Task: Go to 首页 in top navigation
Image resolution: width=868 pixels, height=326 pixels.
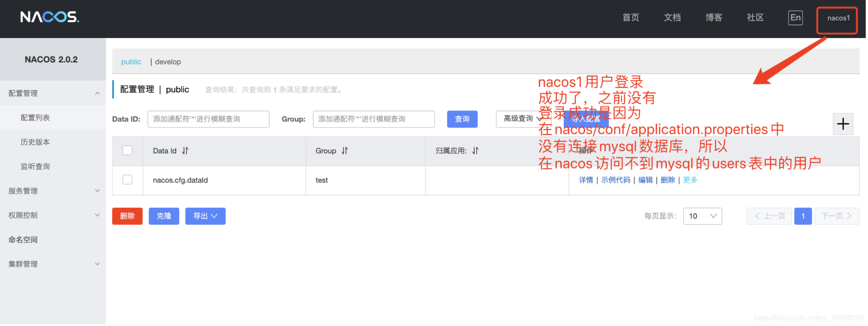Action: pos(630,18)
